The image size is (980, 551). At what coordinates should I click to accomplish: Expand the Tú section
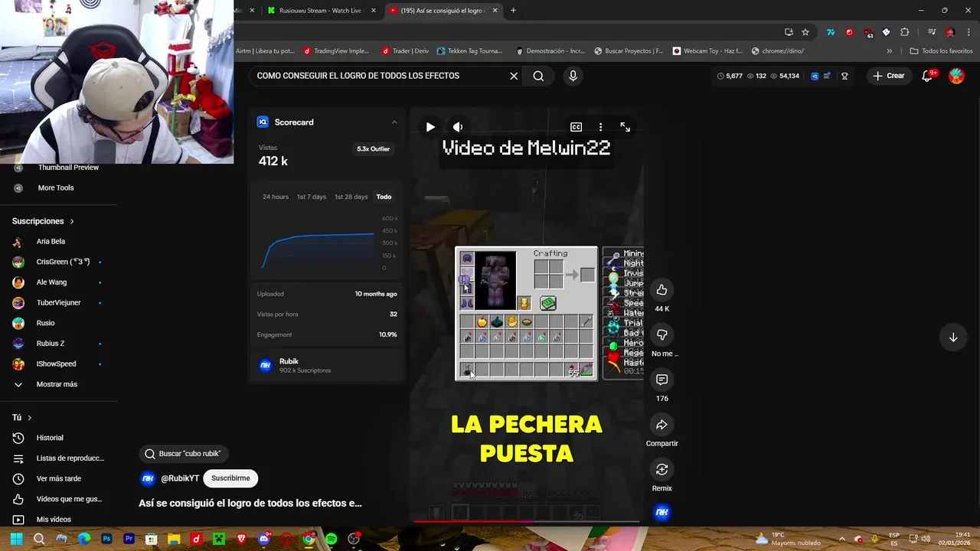[21, 418]
